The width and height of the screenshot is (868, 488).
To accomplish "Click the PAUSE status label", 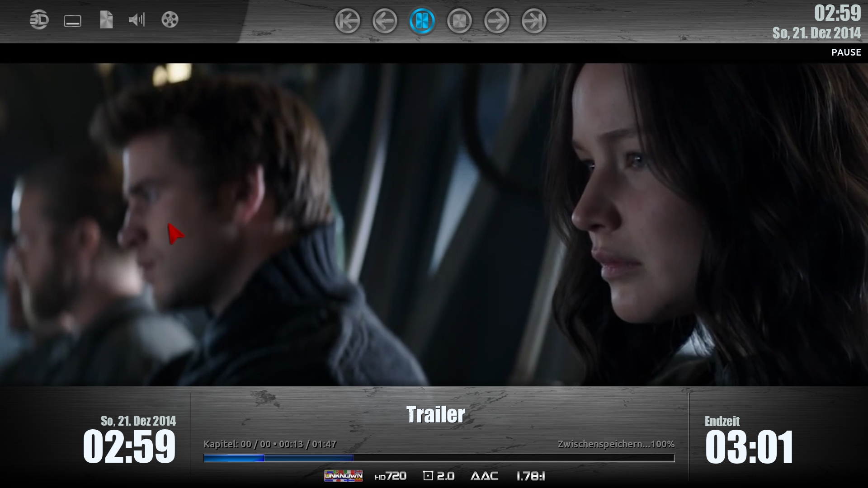I will click(x=846, y=52).
